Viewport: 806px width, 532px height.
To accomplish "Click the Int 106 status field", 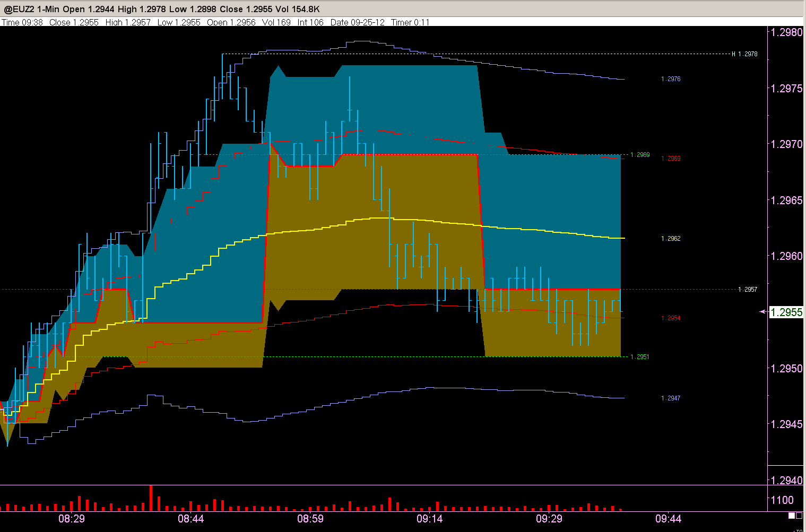I will pyautogui.click(x=310, y=22).
